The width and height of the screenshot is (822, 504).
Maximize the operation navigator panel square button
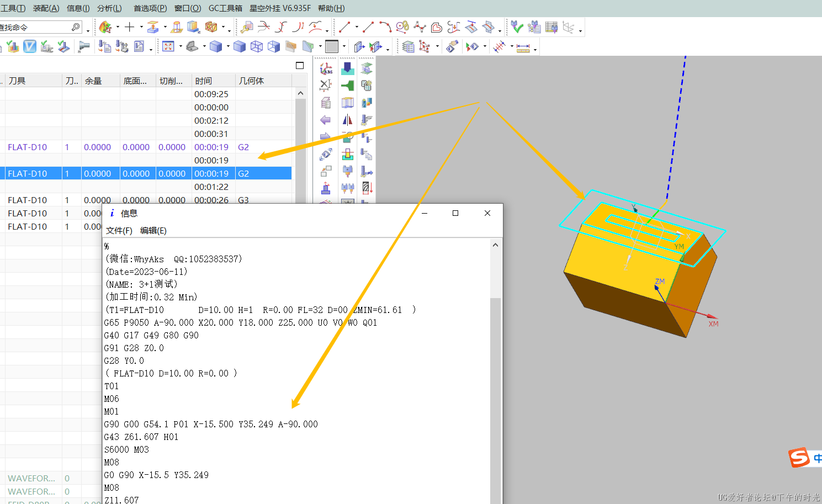pyautogui.click(x=300, y=66)
